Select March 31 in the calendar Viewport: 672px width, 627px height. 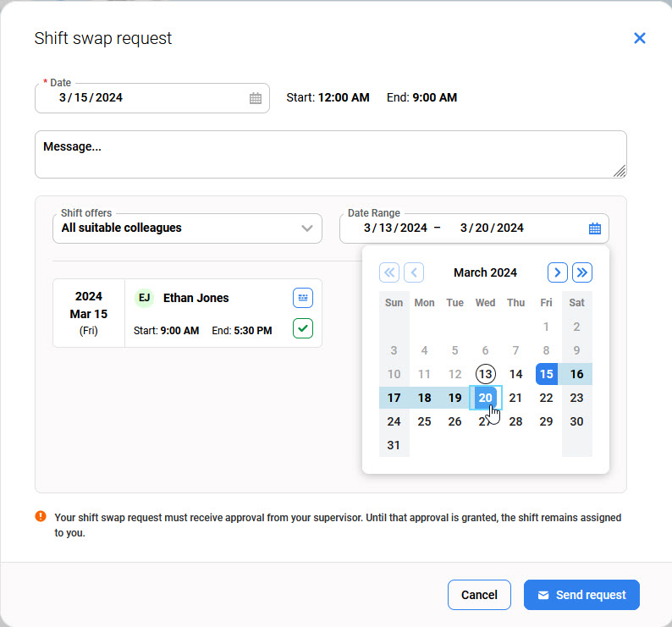pyautogui.click(x=394, y=445)
